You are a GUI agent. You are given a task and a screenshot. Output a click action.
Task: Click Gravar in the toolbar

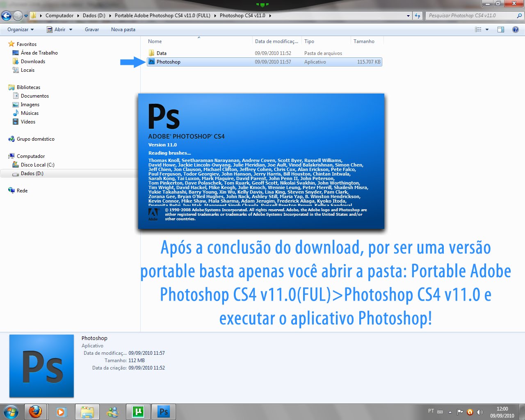[x=92, y=30]
